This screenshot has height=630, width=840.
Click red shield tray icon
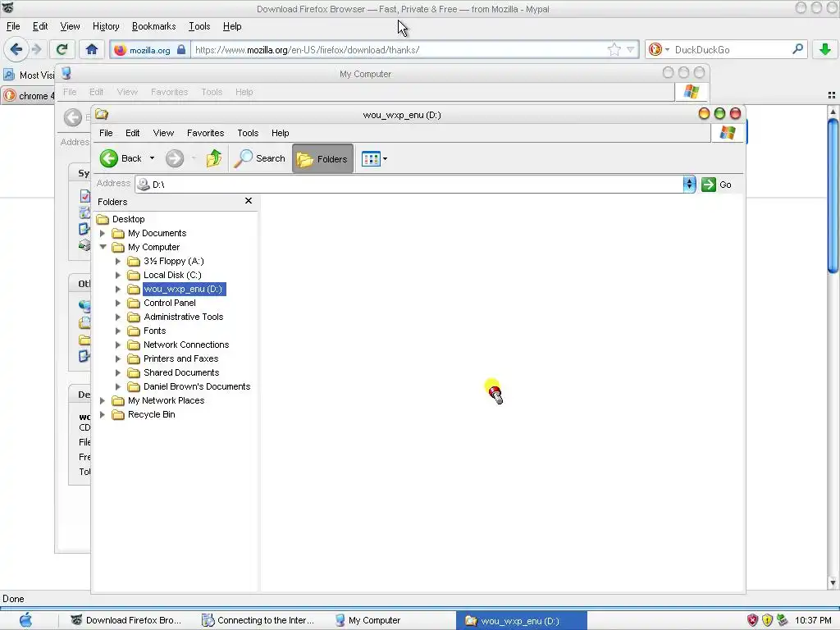coord(752,620)
